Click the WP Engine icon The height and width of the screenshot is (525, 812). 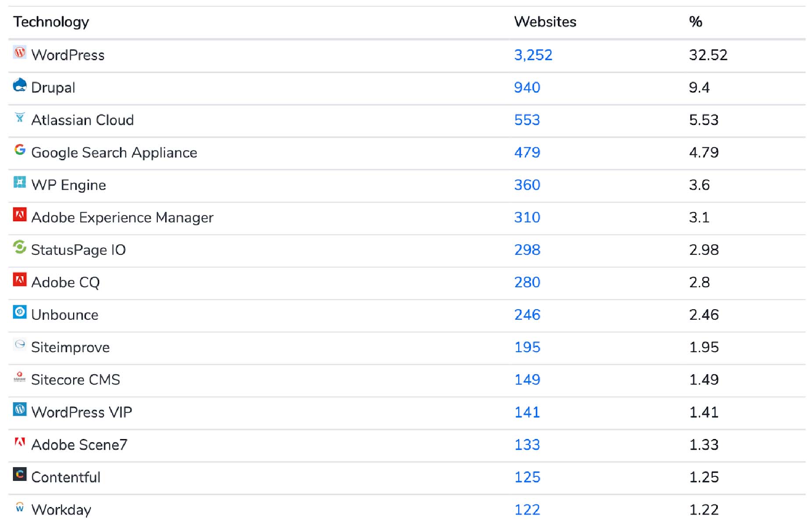coord(19,182)
